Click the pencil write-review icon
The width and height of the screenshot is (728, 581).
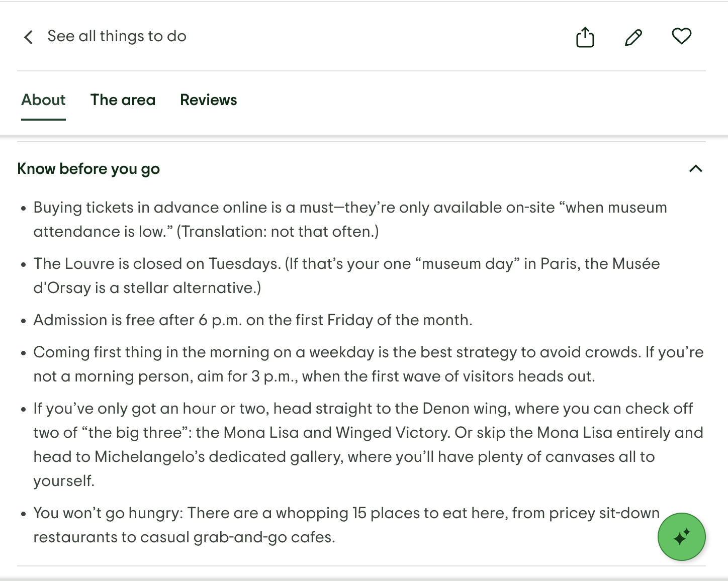coord(633,37)
